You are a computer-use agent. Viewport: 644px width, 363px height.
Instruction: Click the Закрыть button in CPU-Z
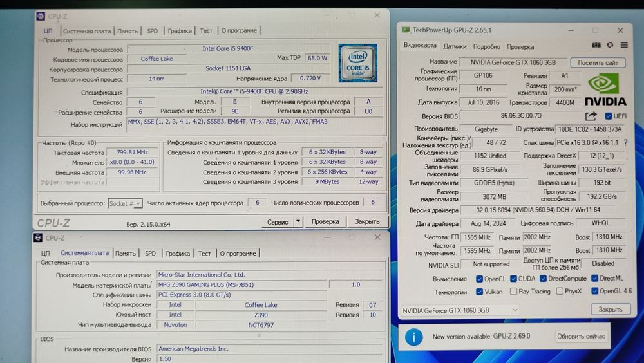367,221
